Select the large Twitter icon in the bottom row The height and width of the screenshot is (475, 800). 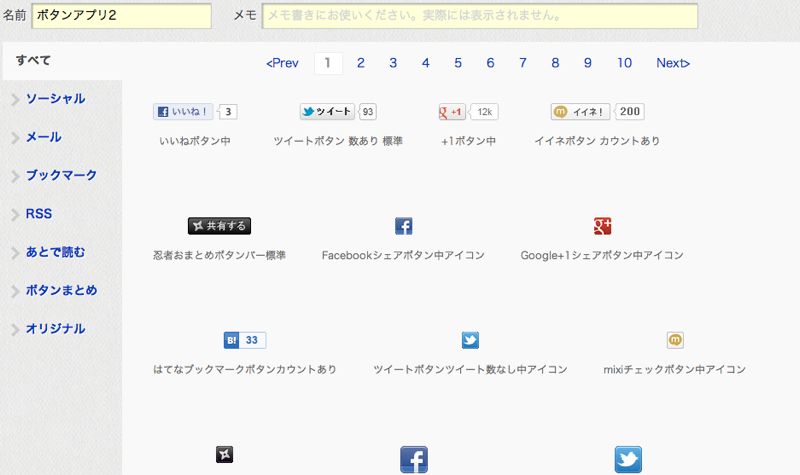[x=628, y=460]
